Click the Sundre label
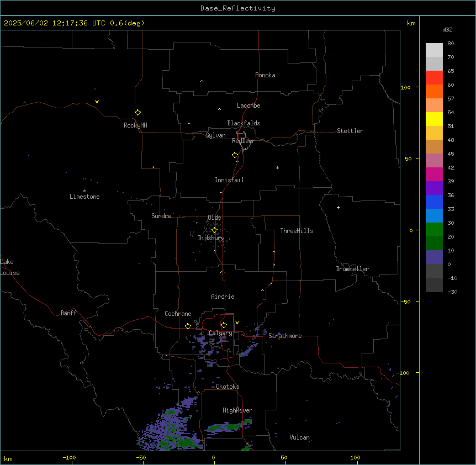The width and height of the screenshot is (476, 465). 161,216
